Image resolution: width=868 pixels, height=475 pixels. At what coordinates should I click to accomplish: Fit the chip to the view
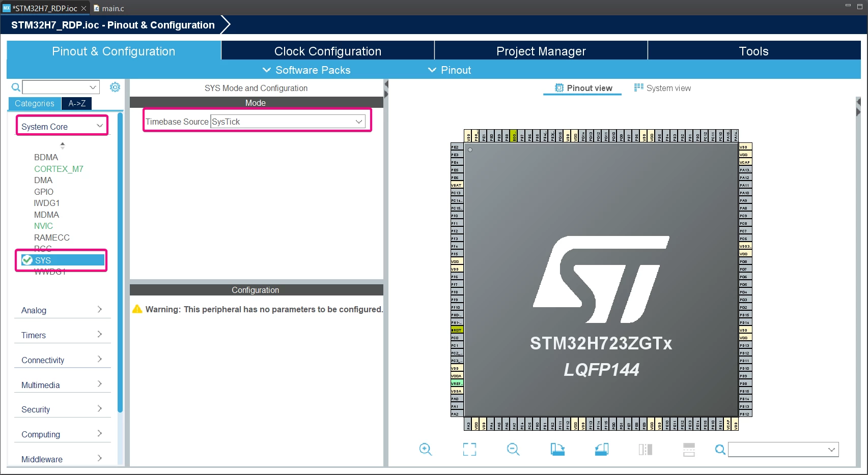(x=469, y=449)
